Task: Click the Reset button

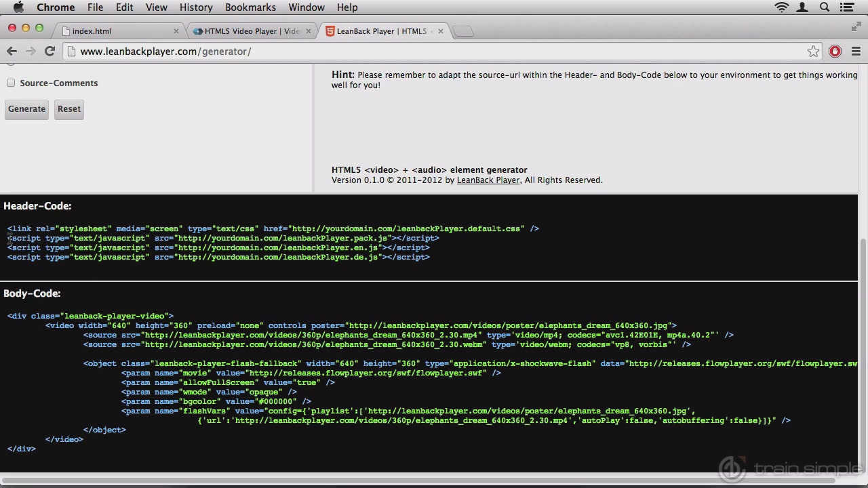Action: 69,109
